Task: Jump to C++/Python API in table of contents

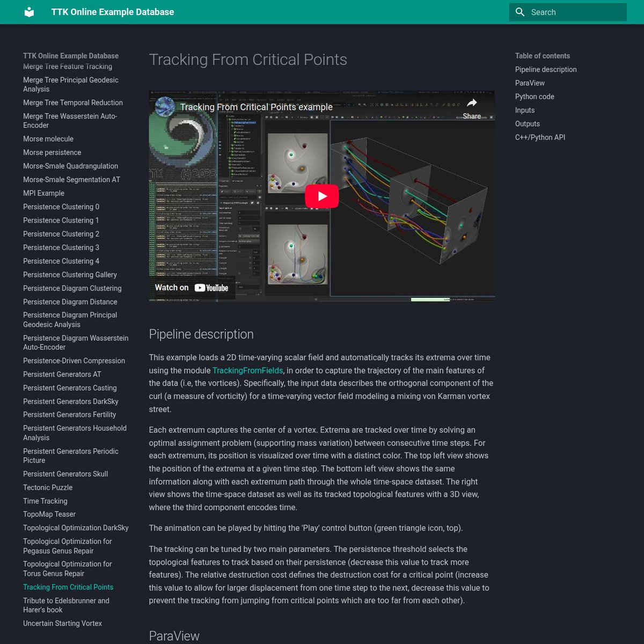Action: pos(540,137)
